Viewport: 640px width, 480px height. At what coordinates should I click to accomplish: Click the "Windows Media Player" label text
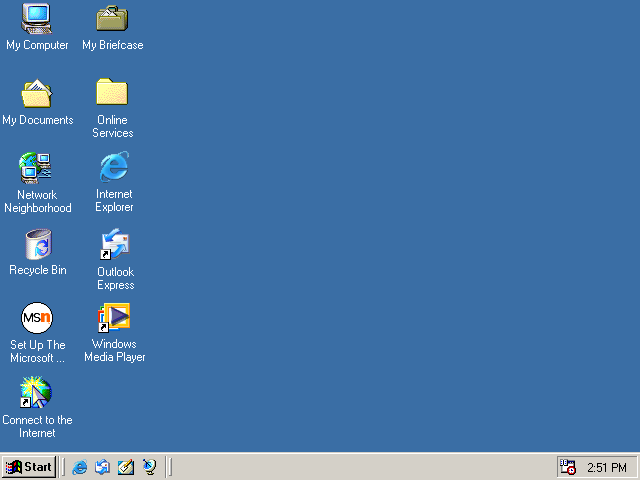click(115, 351)
